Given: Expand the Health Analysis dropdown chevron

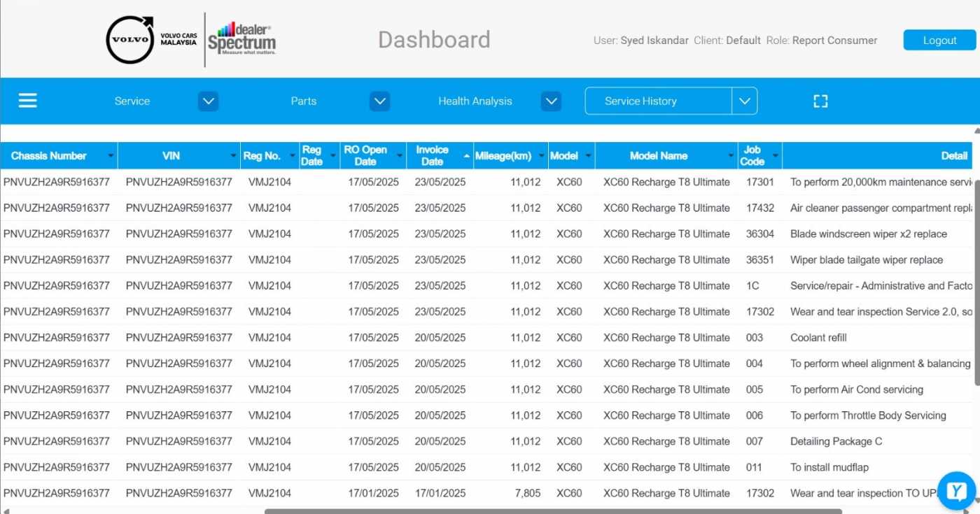Looking at the screenshot, I should tap(551, 101).
